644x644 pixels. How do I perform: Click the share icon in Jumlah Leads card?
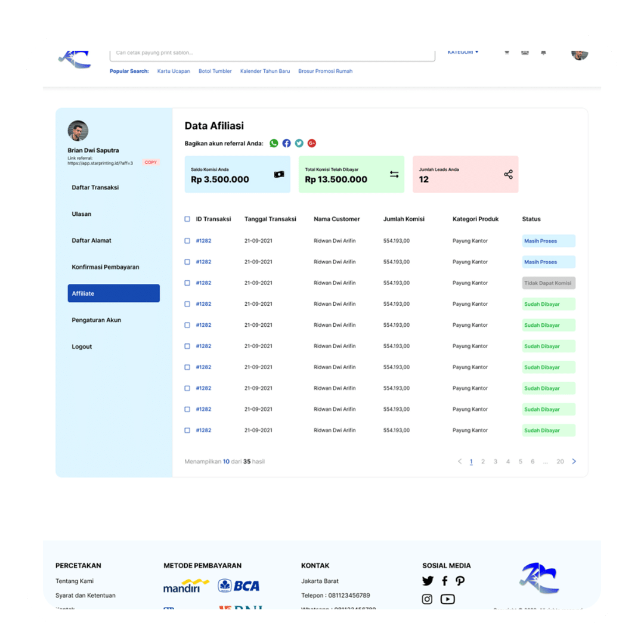[508, 175]
